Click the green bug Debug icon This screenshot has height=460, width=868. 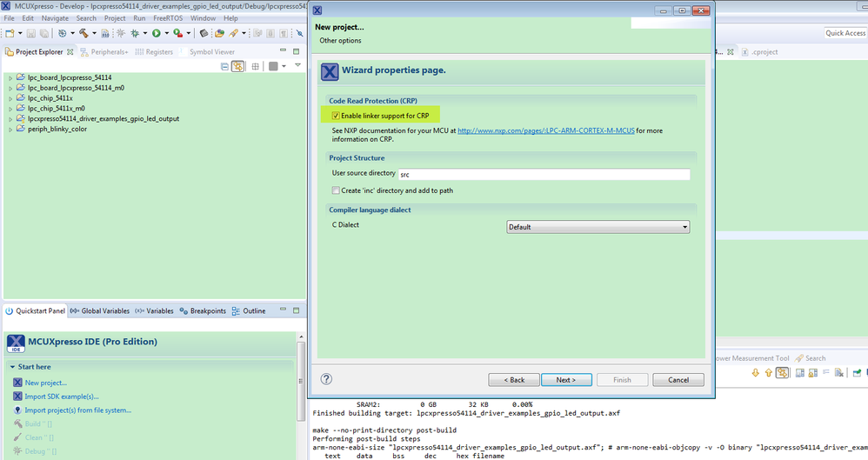(x=135, y=33)
